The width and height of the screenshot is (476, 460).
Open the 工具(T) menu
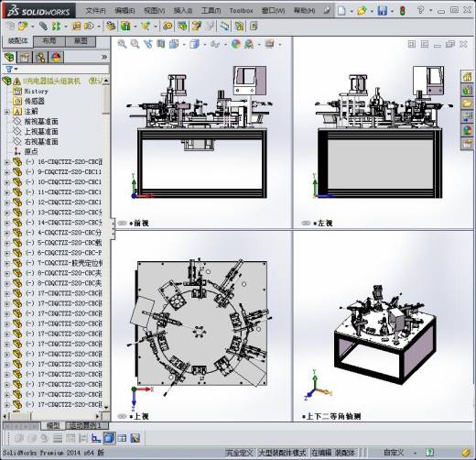point(211,11)
